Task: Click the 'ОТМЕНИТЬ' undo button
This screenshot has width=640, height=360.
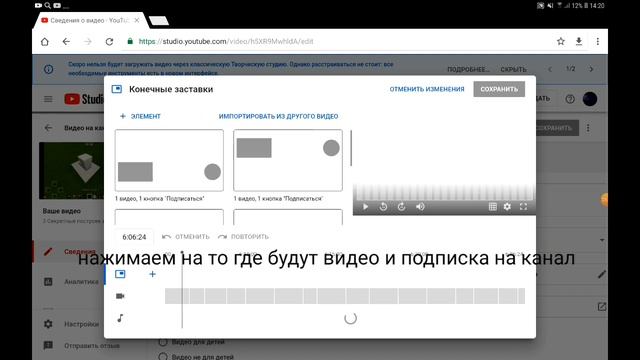Action: click(186, 237)
